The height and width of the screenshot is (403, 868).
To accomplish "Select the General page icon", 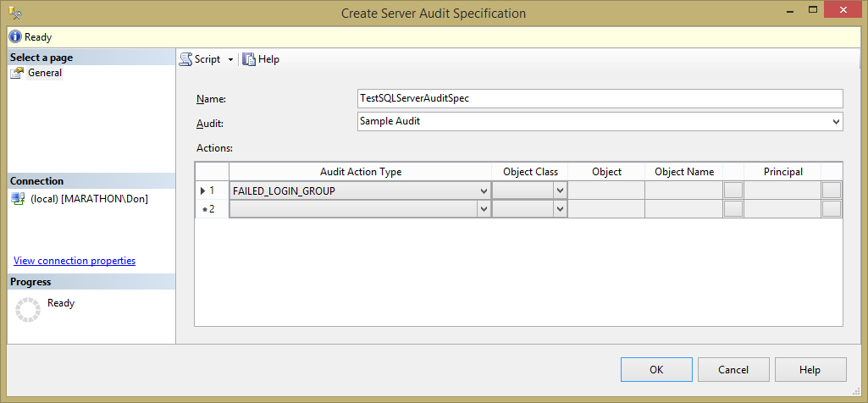I will point(17,73).
